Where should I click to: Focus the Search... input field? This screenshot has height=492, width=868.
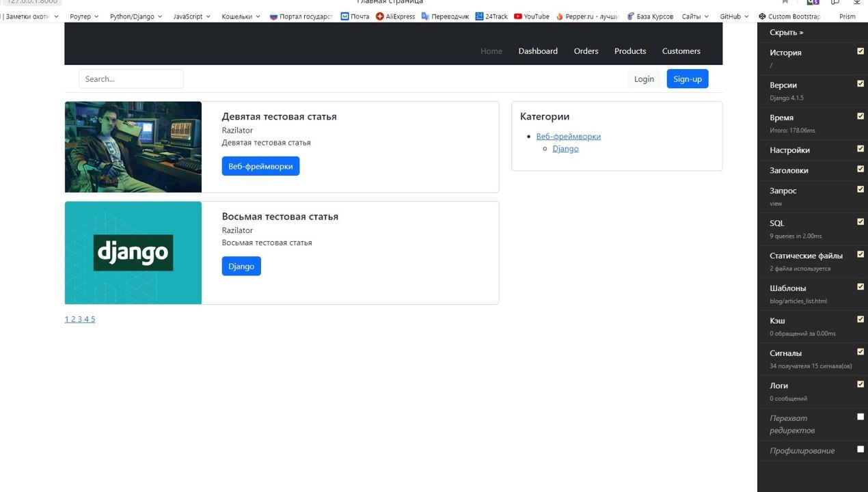click(x=131, y=79)
